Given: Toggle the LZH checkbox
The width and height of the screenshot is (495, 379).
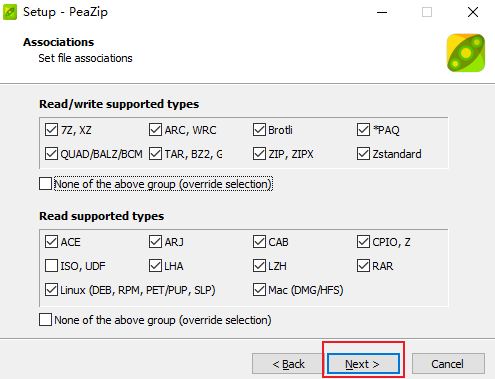Looking at the screenshot, I should (x=259, y=266).
